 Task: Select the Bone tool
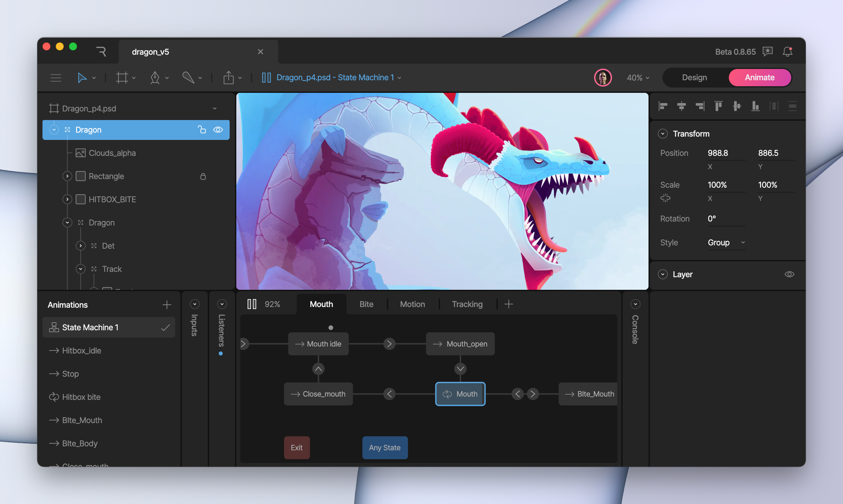pos(188,78)
